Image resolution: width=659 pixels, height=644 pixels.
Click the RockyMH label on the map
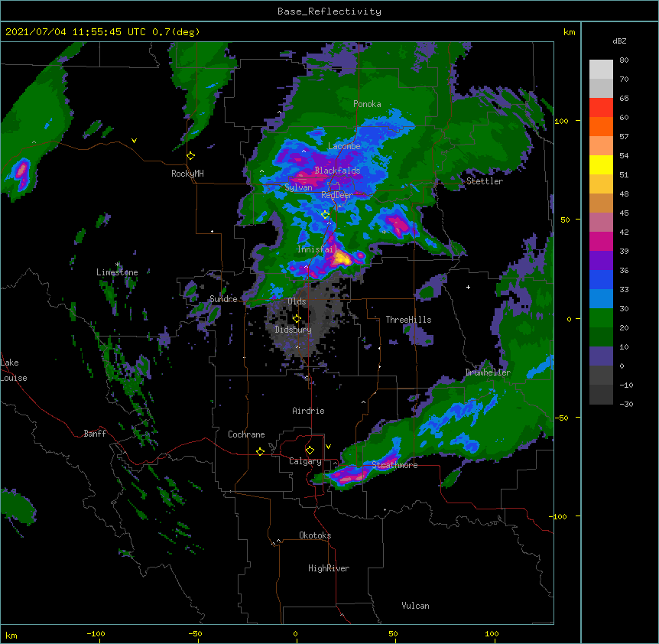187,174
